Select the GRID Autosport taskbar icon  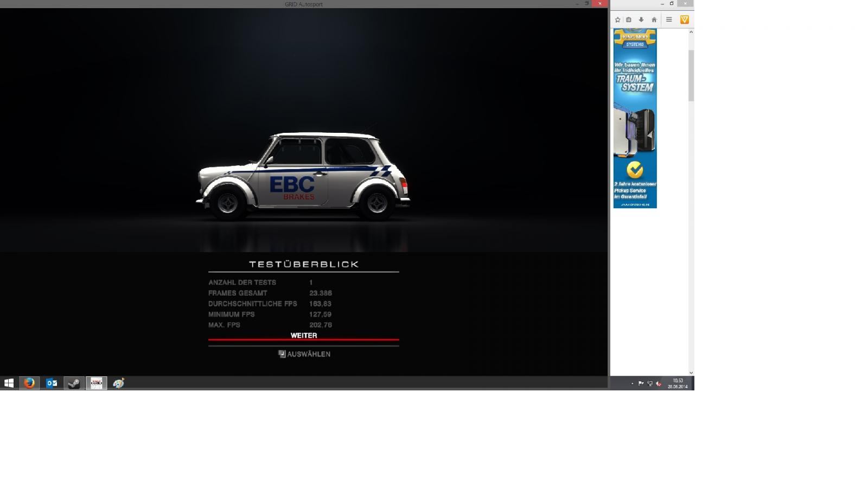(96, 383)
